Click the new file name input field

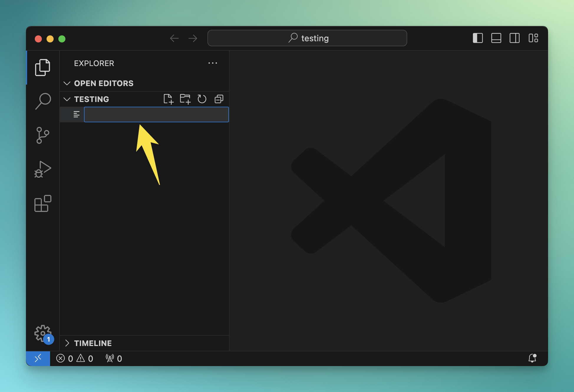(156, 115)
